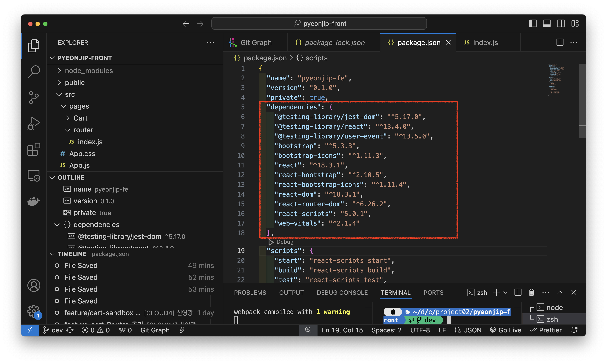Collapse the OUTLINE section
Image resolution: width=607 pixels, height=364 pixels.
71,177
